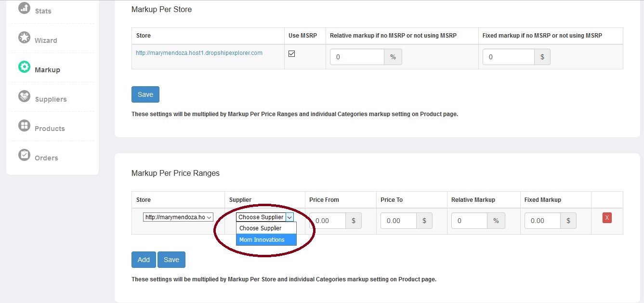Image resolution: width=644 pixels, height=303 pixels.
Task: Click the Price From column header
Action: pyautogui.click(x=324, y=200)
